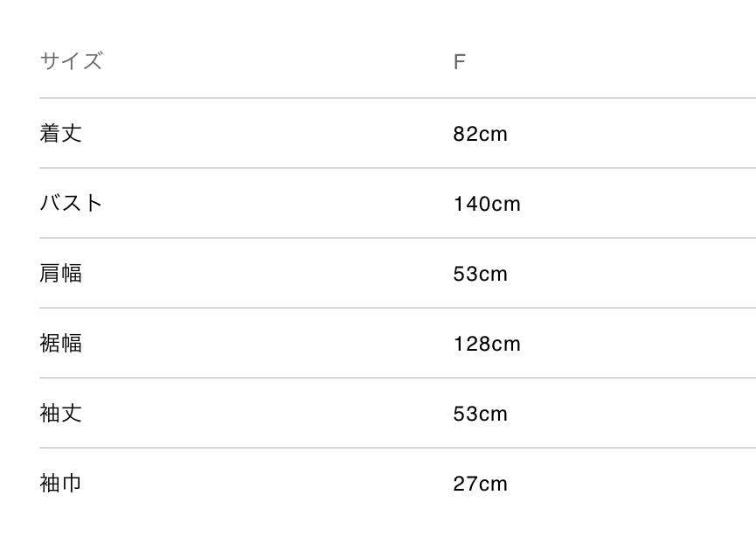Click the 袖丈 row label

[x=60, y=414]
